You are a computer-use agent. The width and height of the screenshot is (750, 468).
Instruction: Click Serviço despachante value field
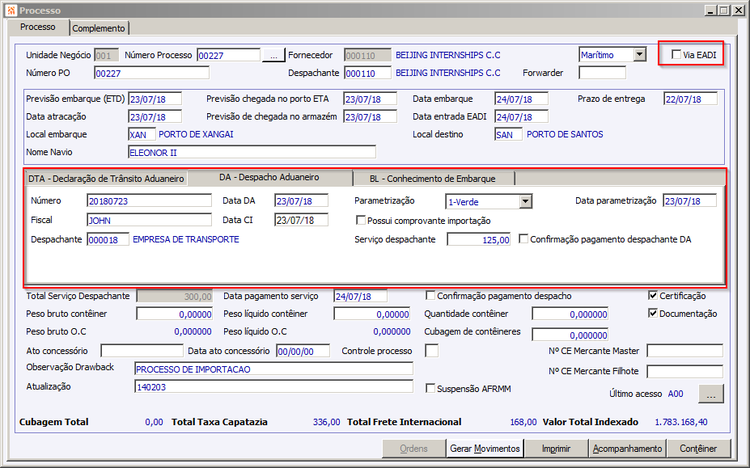479,240
